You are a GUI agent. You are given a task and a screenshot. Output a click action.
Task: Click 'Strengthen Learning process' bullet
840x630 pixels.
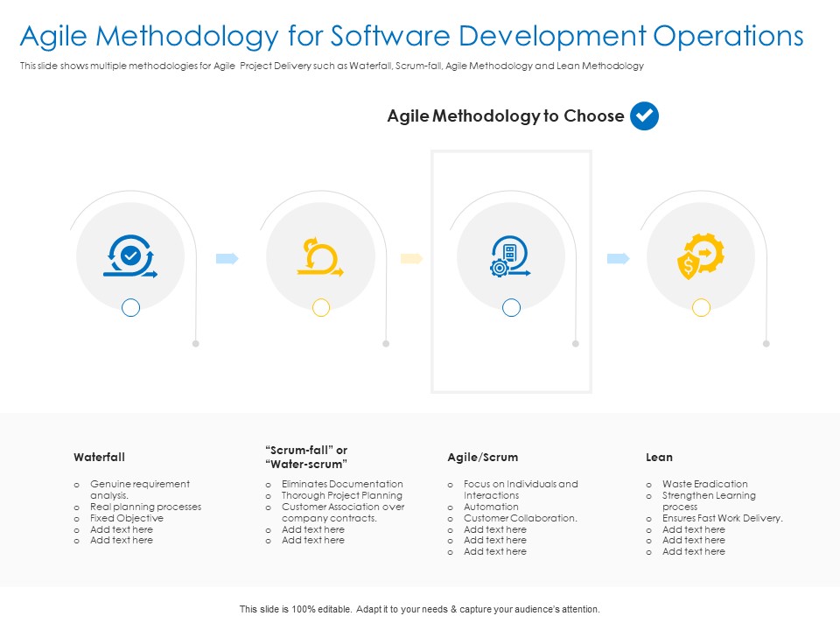(709, 500)
